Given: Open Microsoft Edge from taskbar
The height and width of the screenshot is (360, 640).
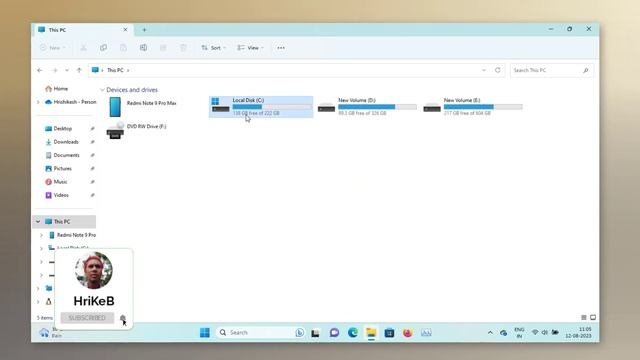Looking at the screenshot, I should (353, 333).
